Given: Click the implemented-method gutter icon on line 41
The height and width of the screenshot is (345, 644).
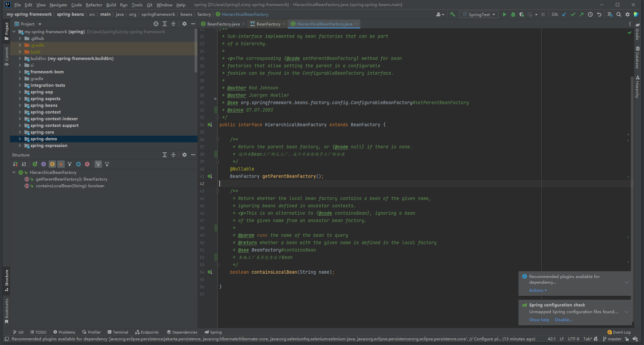Looking at the screenshot, I should tap(210, 176).
